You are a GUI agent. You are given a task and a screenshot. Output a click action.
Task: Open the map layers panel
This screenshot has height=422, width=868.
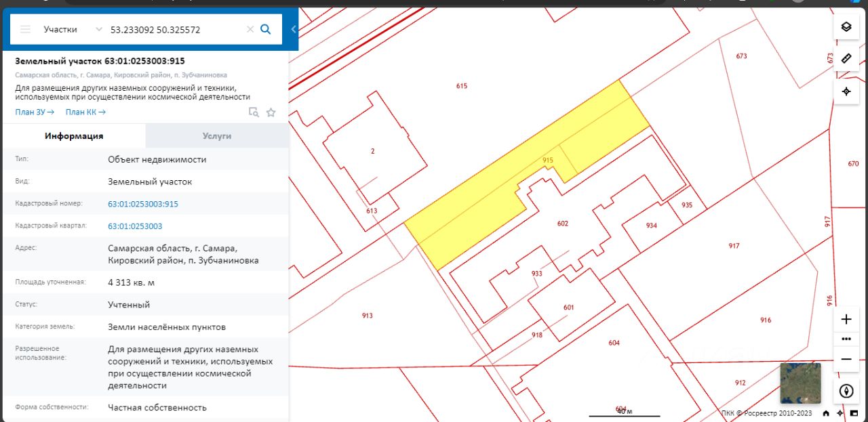846,27
